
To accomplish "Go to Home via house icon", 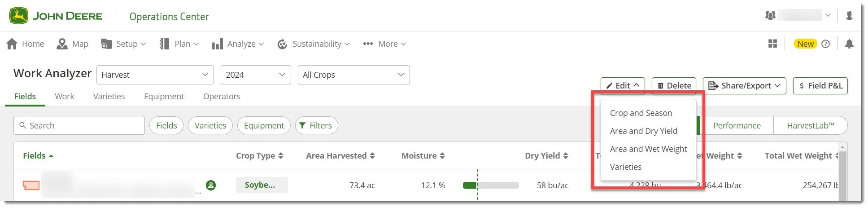I will (x=13, y=44).
